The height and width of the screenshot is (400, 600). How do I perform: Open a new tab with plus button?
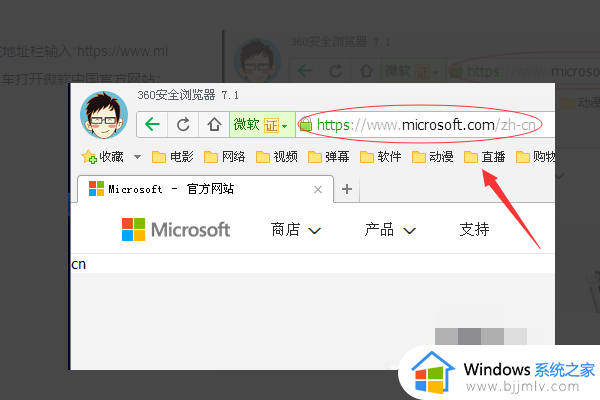pos(347,189)
